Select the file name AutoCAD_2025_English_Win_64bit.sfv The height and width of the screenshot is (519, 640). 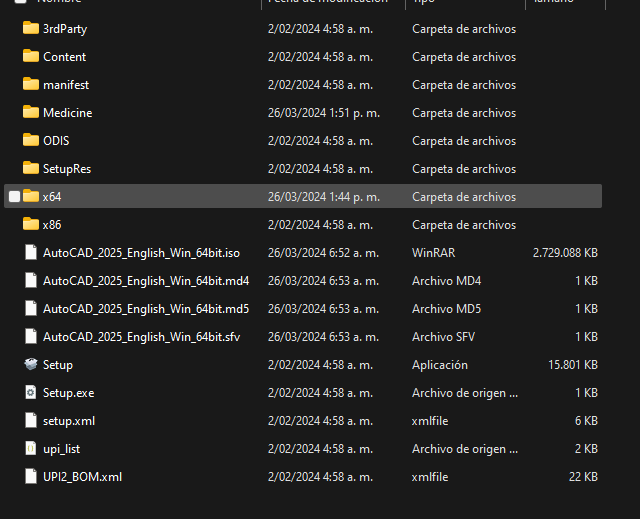click(141, 337)
